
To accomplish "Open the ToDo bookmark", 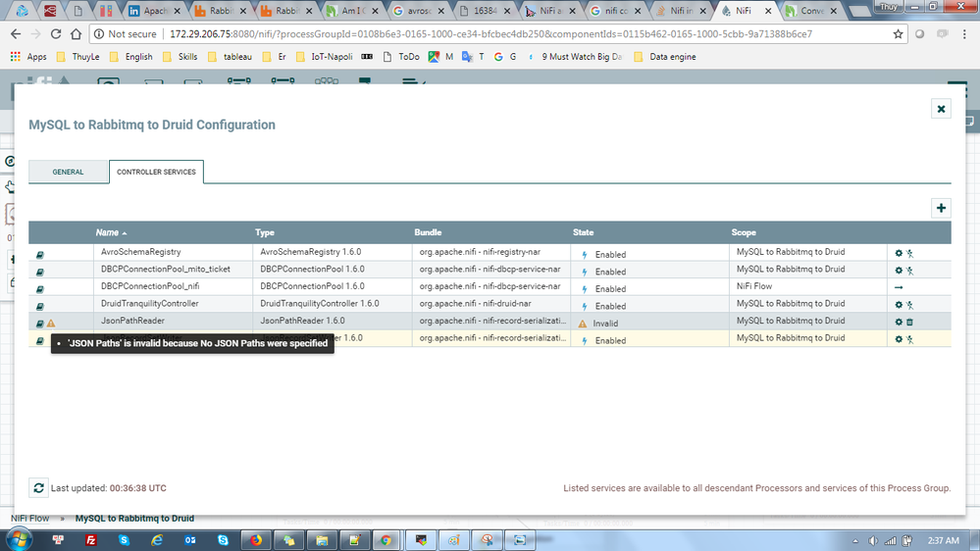I will pos(401,57).
